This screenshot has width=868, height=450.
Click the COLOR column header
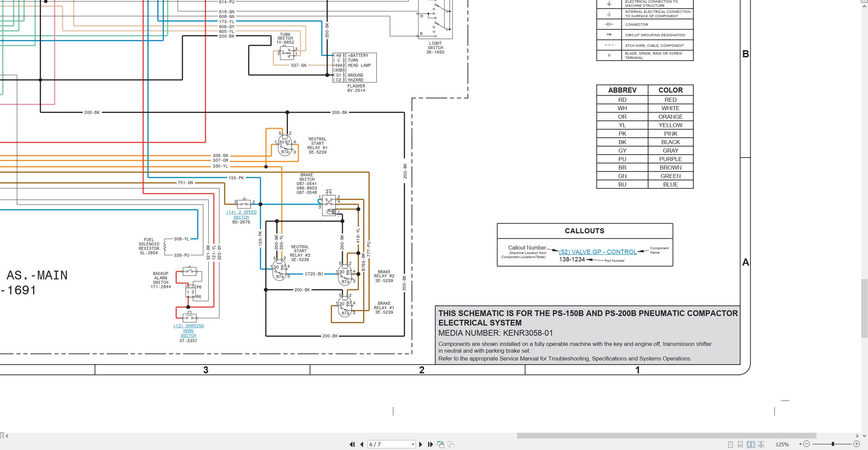tap(670, 90)
